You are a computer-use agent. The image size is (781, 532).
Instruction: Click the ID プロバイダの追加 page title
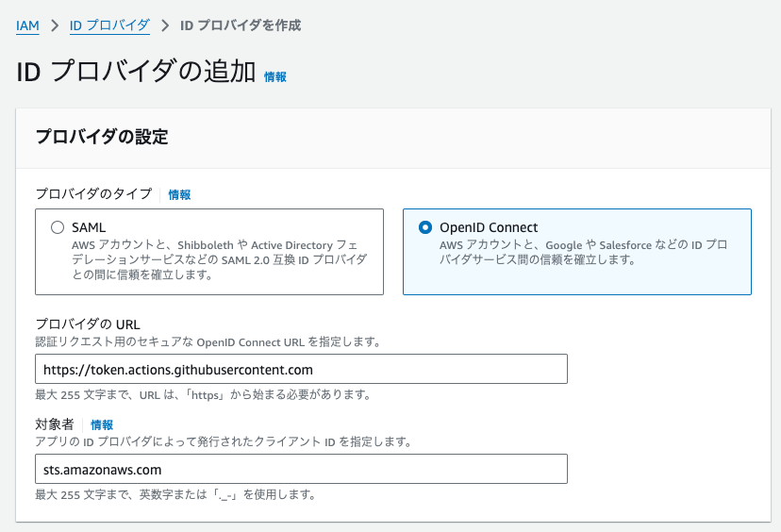pyautogui.click(x=136, y=72)
